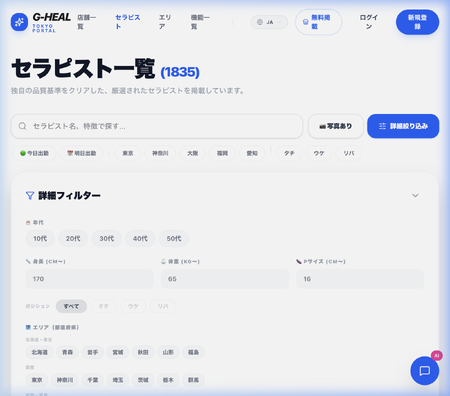The width and height of the screenshot is (450, 396).
Task: Select the 茨城 area chip
Action: click(143, 380)
